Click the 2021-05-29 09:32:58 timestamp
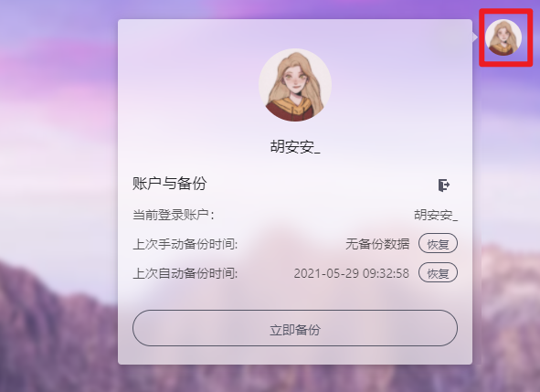 point(351,273)
